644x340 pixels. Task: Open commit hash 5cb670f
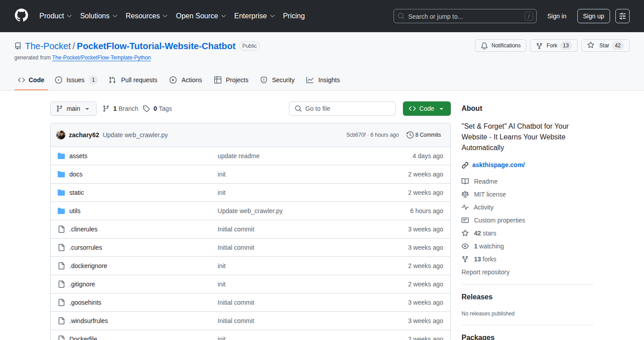[356, 135]
